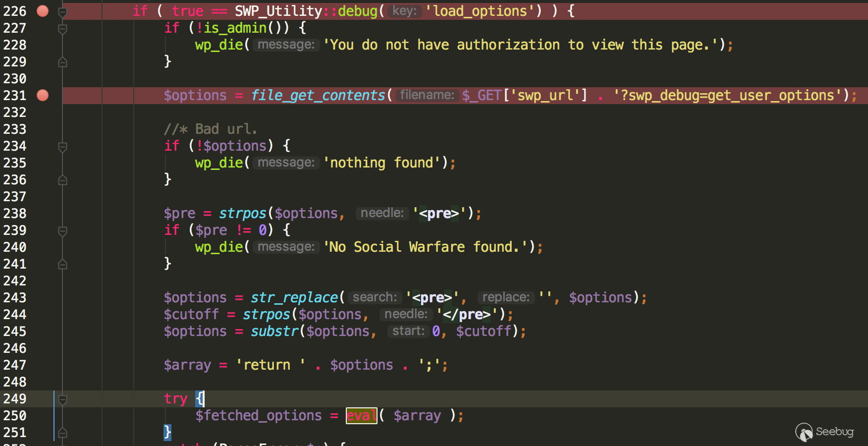This screenshot has height=446, width=868.
Task: Click the strpos call on line 238
Action: tap(243, 213)
